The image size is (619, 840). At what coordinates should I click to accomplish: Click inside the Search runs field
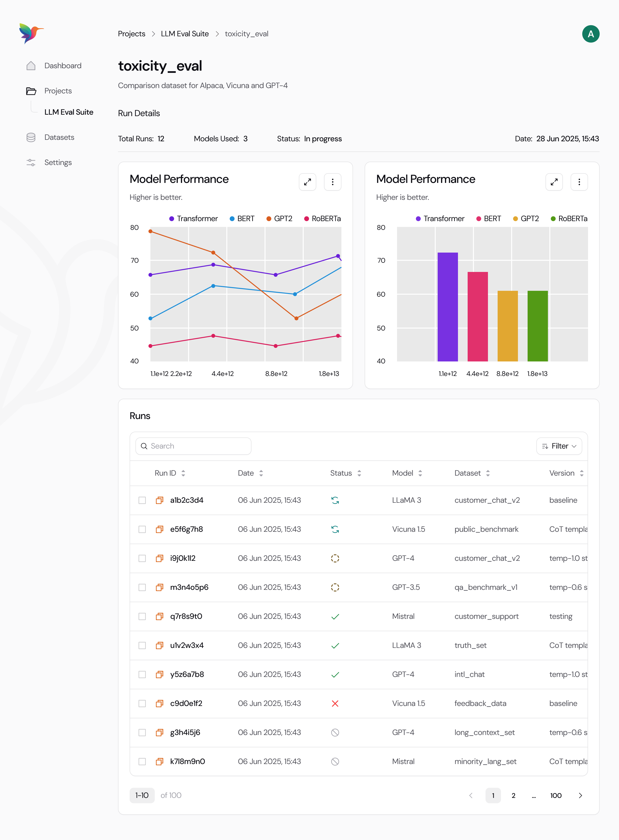point(193,446)
